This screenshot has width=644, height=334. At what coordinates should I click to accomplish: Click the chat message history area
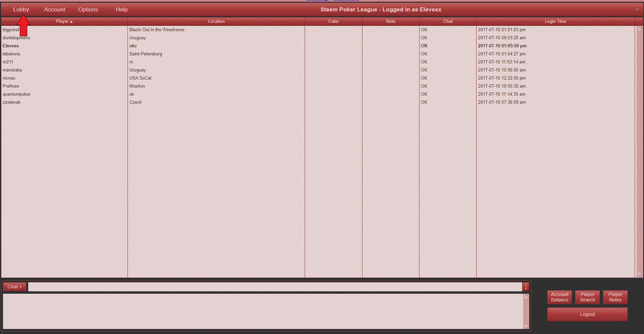(x=263, y=311)
